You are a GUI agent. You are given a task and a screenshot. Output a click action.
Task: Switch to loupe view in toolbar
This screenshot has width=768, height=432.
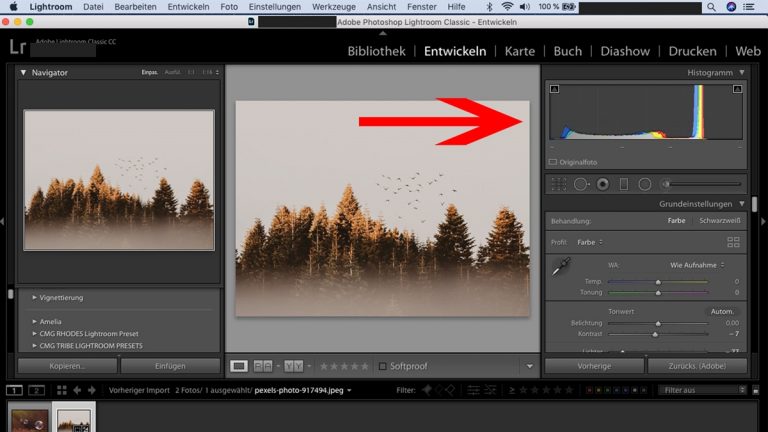tap(239, 366)
